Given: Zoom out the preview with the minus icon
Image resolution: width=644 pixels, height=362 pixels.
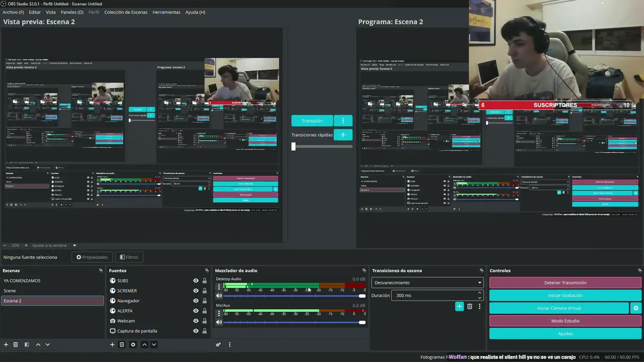Looking at the screenshot, I should click(5, 245).
